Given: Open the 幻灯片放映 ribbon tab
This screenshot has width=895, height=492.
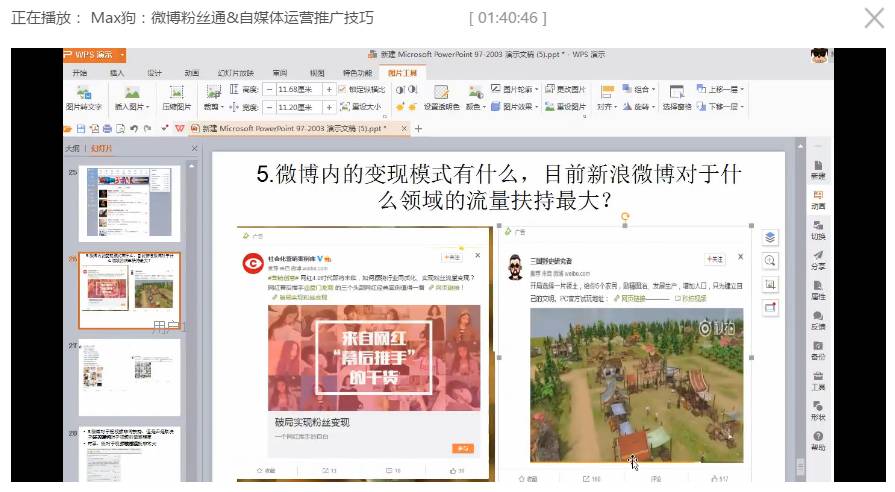Looking at the screenshot, I should 236,73.
